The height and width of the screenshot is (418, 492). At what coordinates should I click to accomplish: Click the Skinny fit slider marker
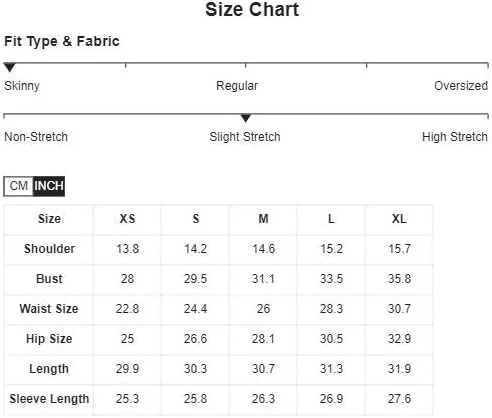point(10,67)
